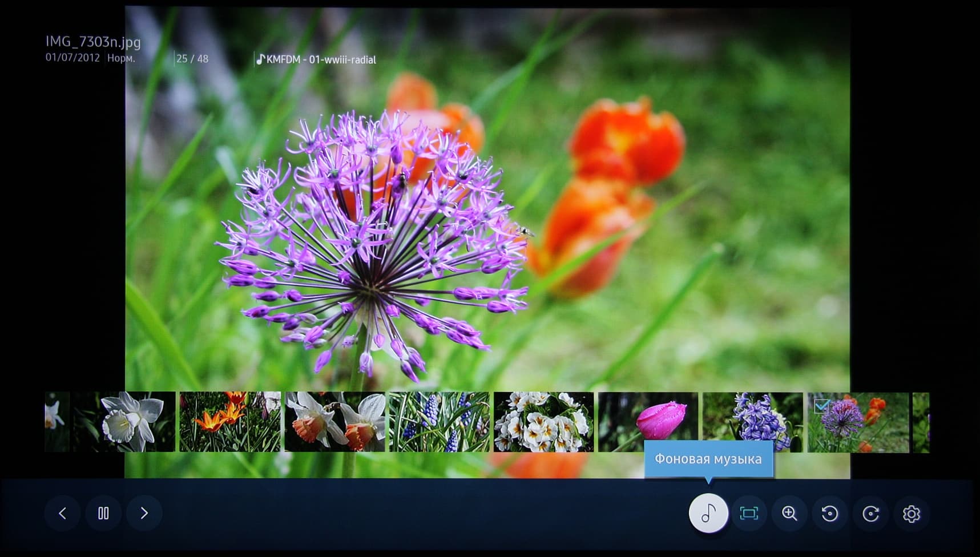Open the background music option
The height and width of the screenshot is (557, 980).
tap(708, 514)
